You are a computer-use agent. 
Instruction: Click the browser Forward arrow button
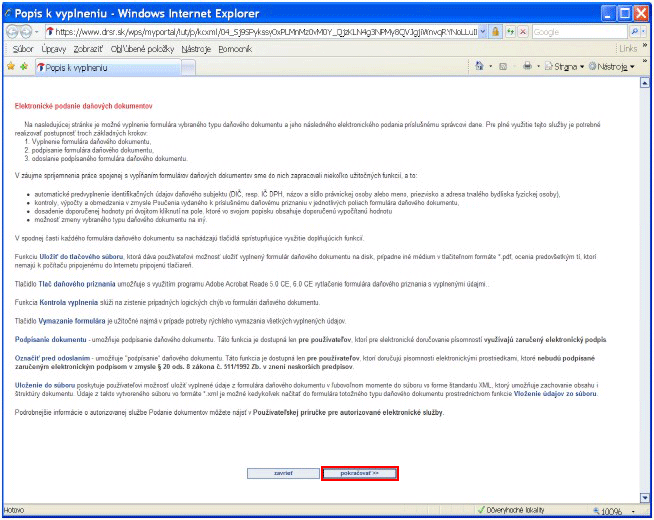point(25,32)
